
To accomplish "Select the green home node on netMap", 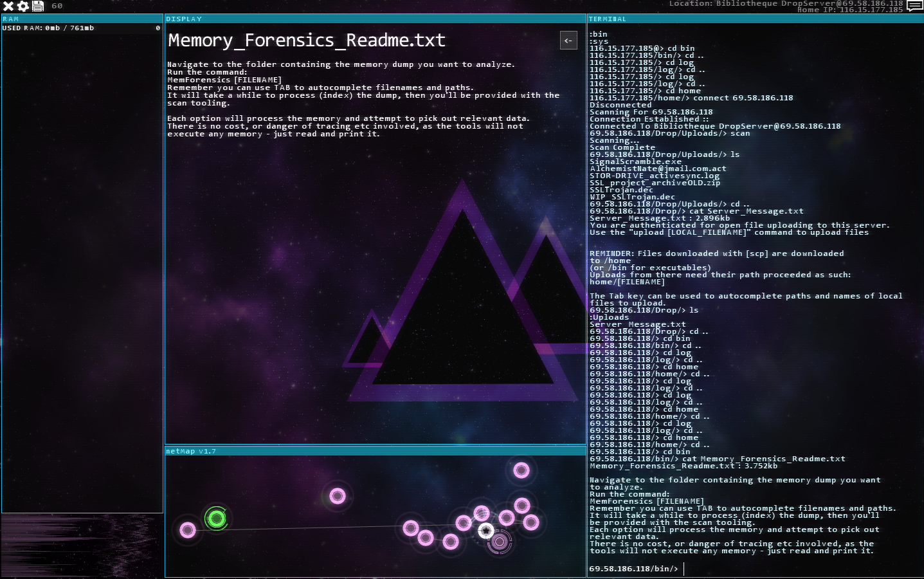I will [217, 518].
